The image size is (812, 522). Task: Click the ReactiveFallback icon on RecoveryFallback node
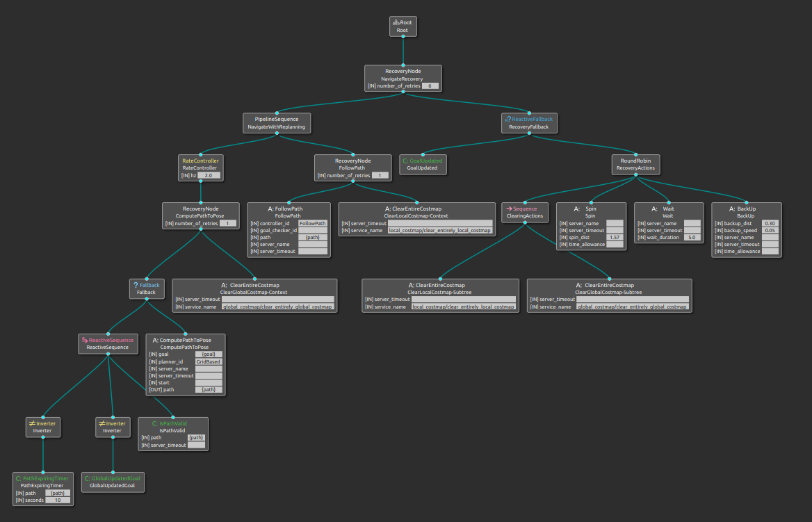tap(508, 119)
